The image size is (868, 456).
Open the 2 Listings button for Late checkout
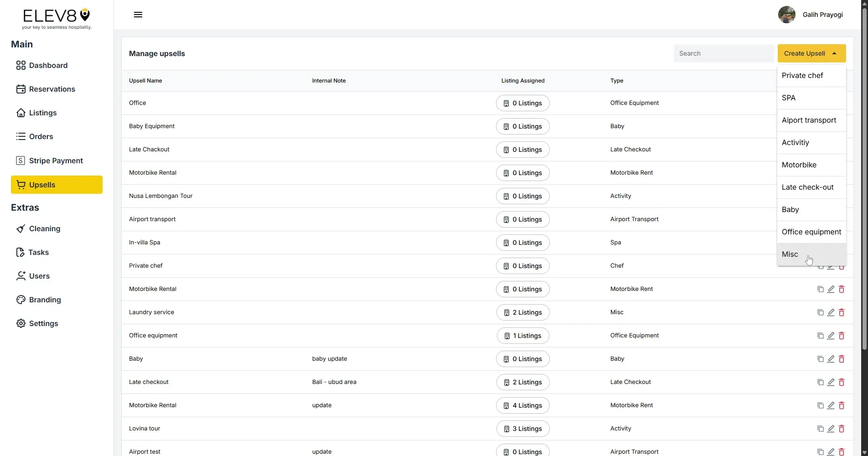522,382
